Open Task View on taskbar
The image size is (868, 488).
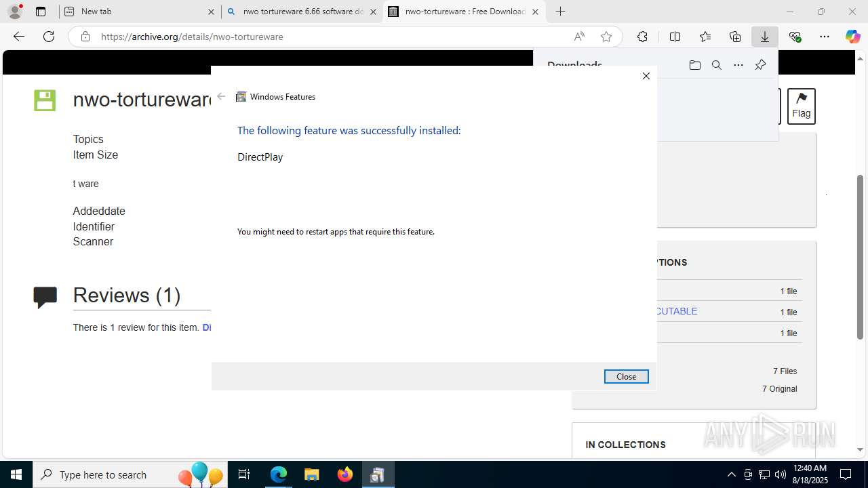coord(245,474)
